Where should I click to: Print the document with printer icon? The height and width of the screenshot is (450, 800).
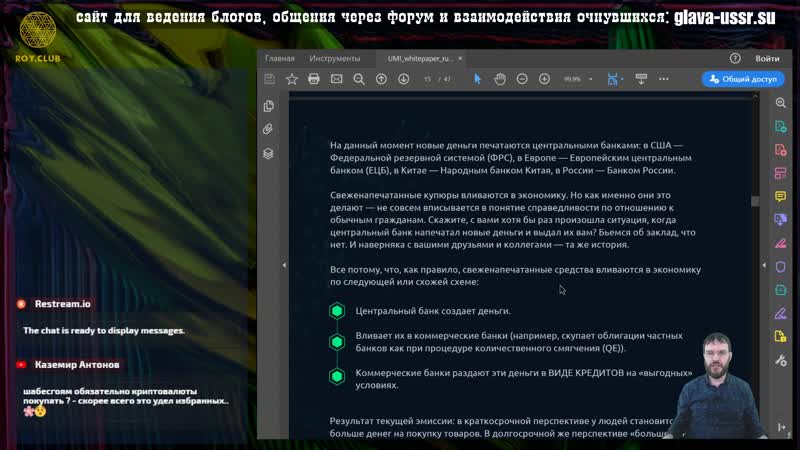pyautogui.click(x=314, y=79)
